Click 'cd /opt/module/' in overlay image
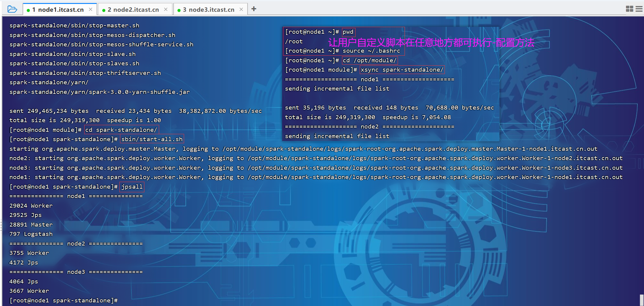 [x=370, y=60]
